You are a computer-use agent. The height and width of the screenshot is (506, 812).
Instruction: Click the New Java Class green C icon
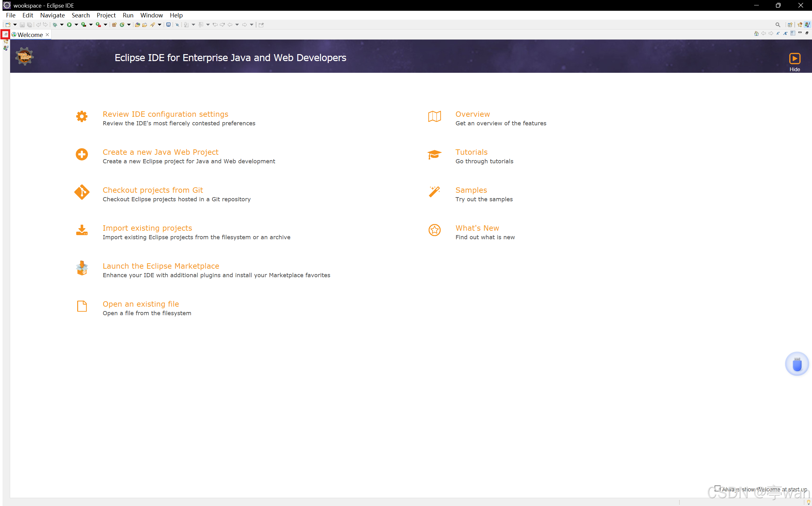click(122, 25)
